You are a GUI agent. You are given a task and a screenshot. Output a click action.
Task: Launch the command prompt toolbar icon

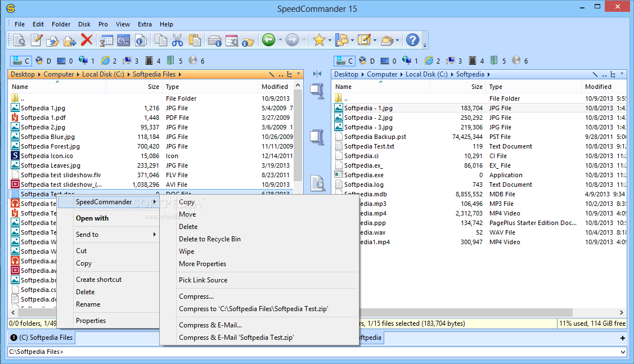click(x=123, y=40)
